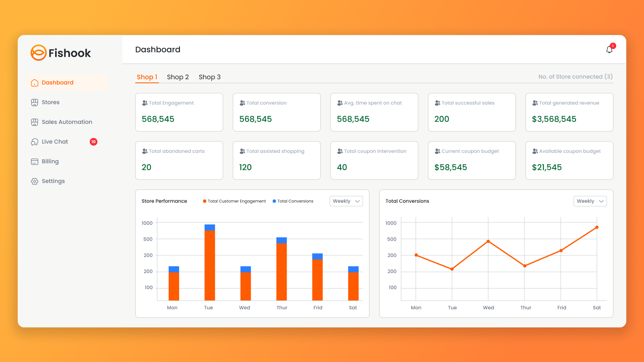Open the Billing section icon
This screenshot has width=644, height=362.
tap(34, 161)
